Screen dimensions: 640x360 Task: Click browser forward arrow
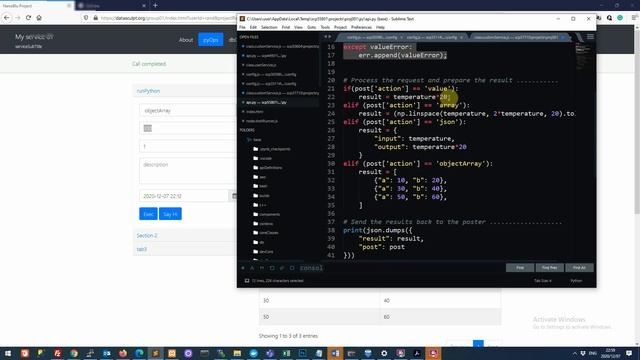click(x=18, y=18)
